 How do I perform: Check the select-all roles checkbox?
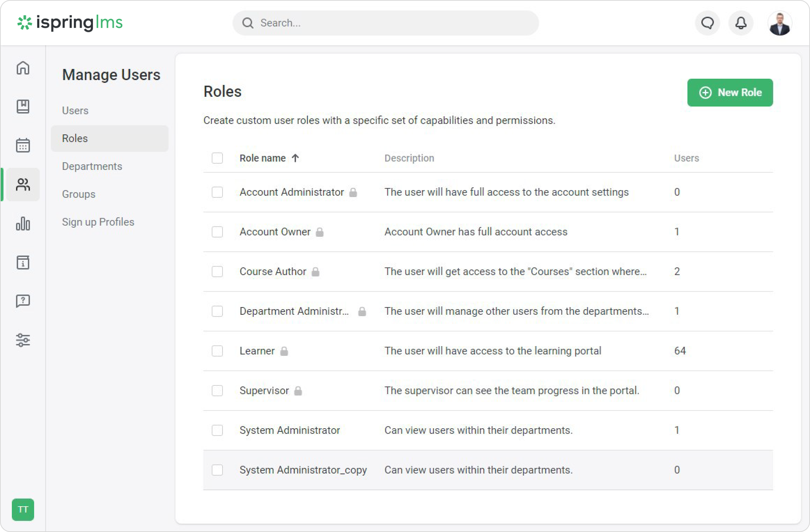click(217, 158)
